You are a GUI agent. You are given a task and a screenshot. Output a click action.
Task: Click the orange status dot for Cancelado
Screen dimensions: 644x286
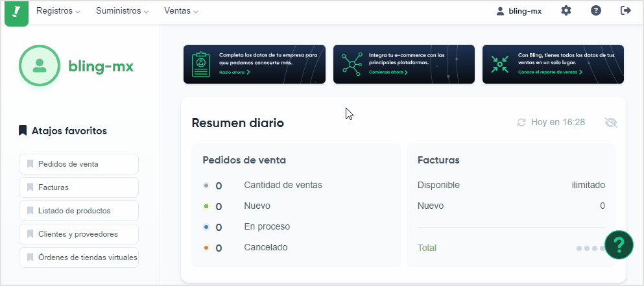(x=207, y=248)
